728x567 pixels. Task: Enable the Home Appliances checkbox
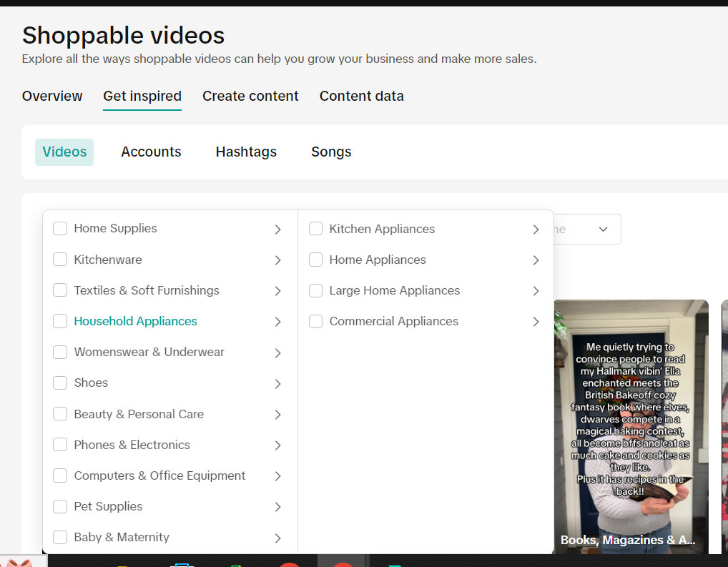(315, 260)
